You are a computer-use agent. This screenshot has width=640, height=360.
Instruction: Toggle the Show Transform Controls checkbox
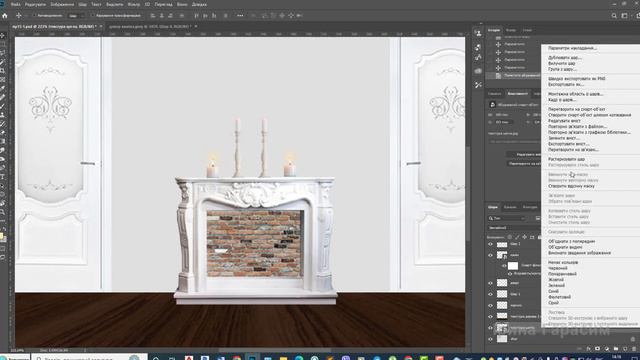click(x=93, y=16)
